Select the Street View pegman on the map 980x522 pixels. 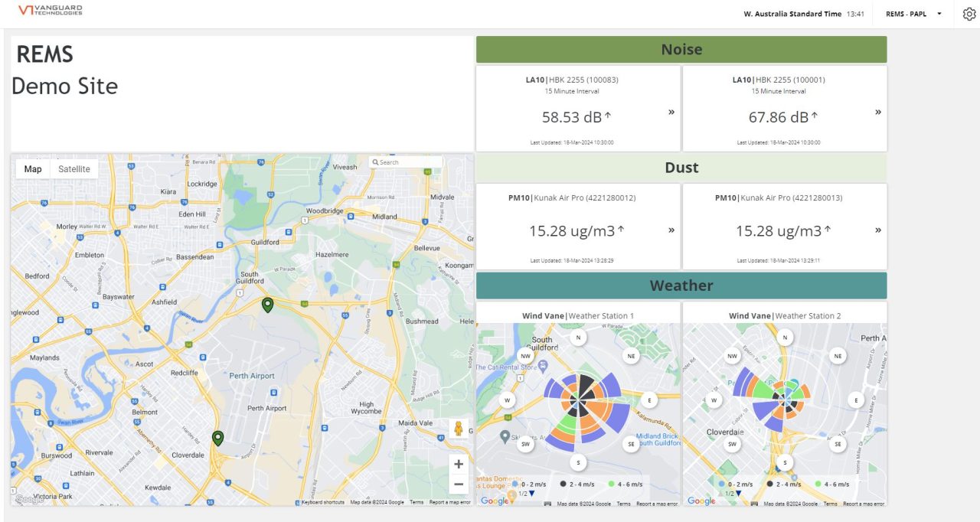[459, 430]
